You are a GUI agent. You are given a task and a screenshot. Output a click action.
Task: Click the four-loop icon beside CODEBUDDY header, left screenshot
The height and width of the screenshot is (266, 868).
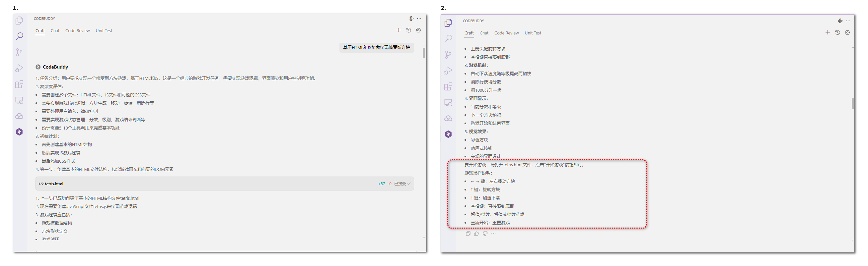(x=411, y=19)
